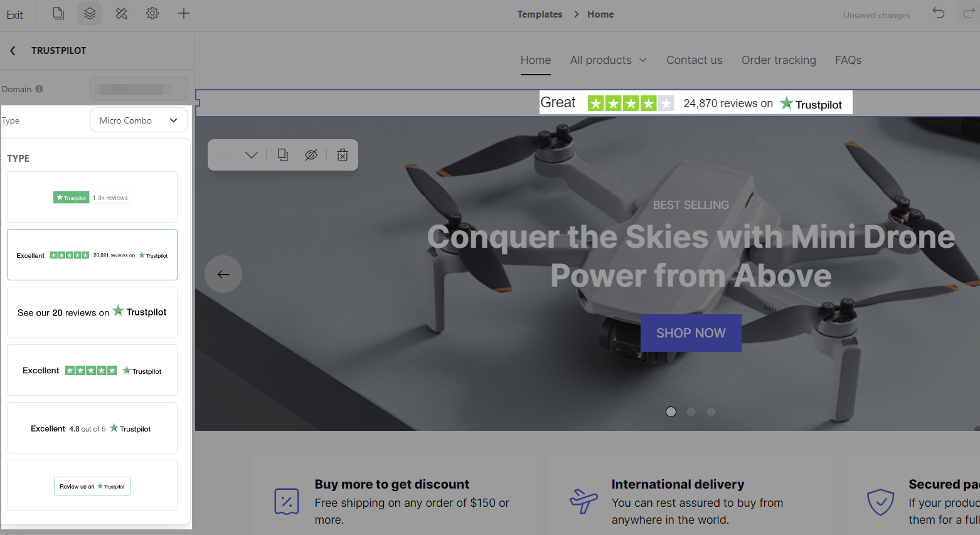Choose the Excellent 4.8 out of 5 type
Screen dimensions: 980x535
tap(92, 428)
